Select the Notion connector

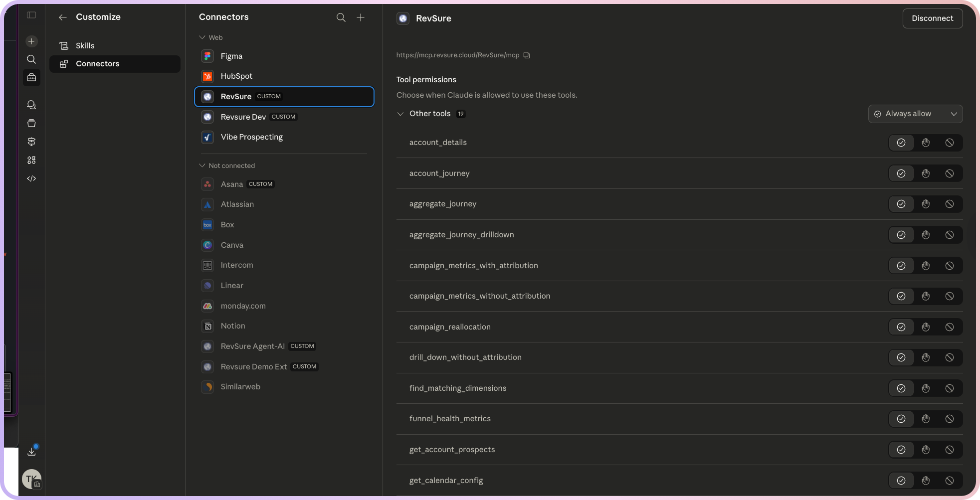(x=284, y=326)
